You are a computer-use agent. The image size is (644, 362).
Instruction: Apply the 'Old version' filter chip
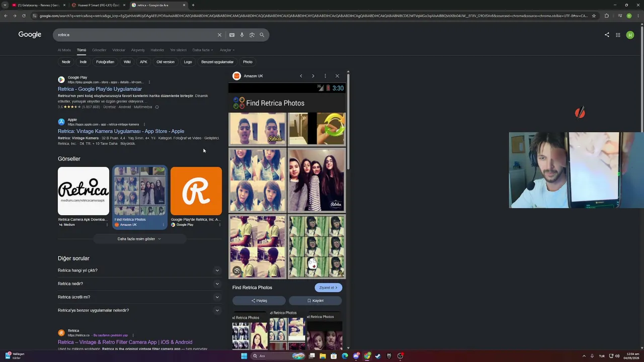[x=166, y=62]
